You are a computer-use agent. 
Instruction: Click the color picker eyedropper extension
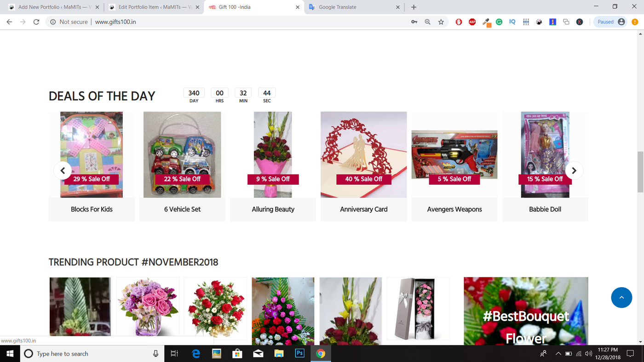[x=486, y=22]
